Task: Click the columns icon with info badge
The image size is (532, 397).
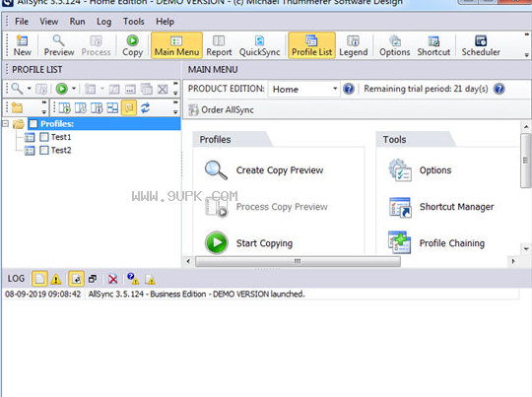Action: click(x=97, y=108)
